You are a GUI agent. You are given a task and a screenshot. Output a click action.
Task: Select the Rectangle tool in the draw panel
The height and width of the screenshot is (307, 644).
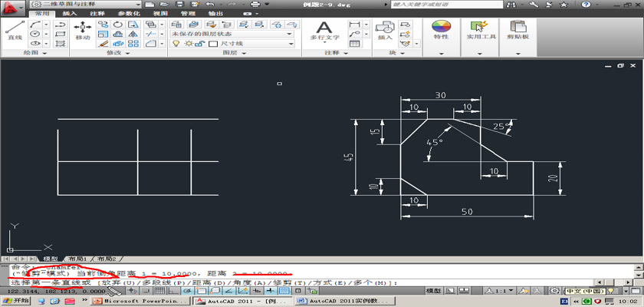[x=61, y=34]
